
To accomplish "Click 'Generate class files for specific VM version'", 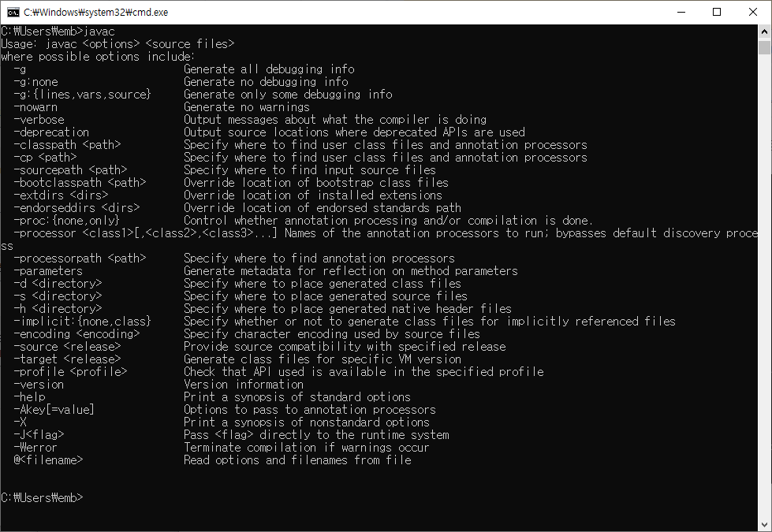I will pyautogui.click(x=323, y=359).
